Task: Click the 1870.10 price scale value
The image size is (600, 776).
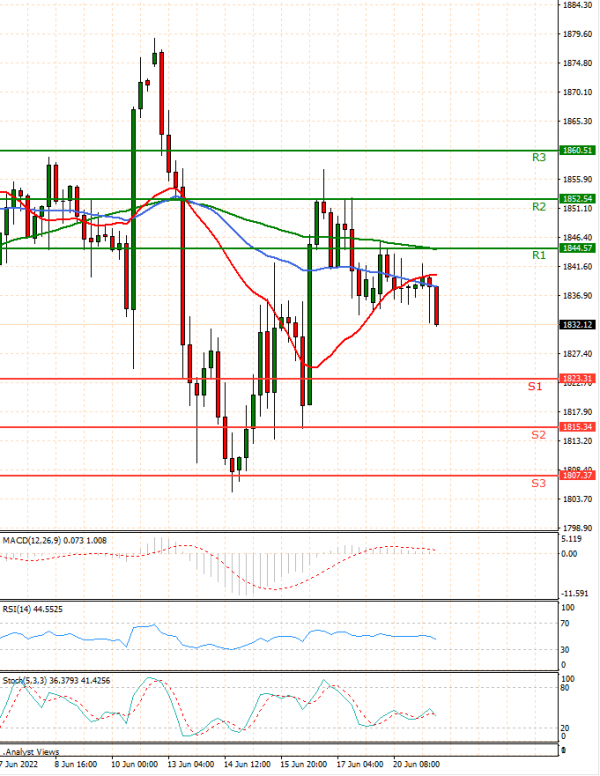Action: (x=578, y=92)
